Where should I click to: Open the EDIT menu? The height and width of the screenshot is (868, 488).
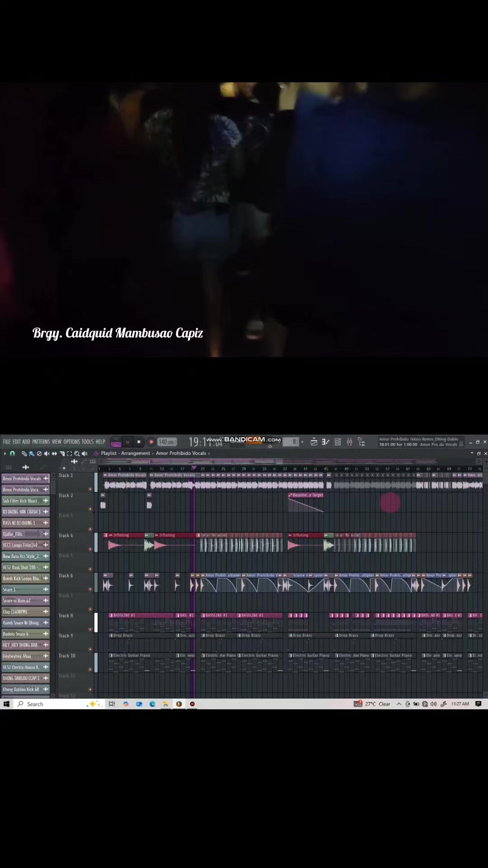click(17, 442)
